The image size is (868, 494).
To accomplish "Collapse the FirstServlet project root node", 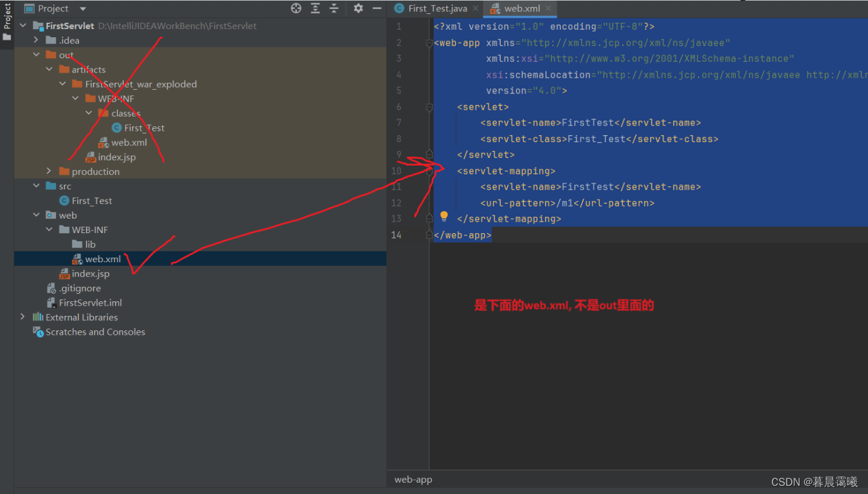I will pos(23,26).
